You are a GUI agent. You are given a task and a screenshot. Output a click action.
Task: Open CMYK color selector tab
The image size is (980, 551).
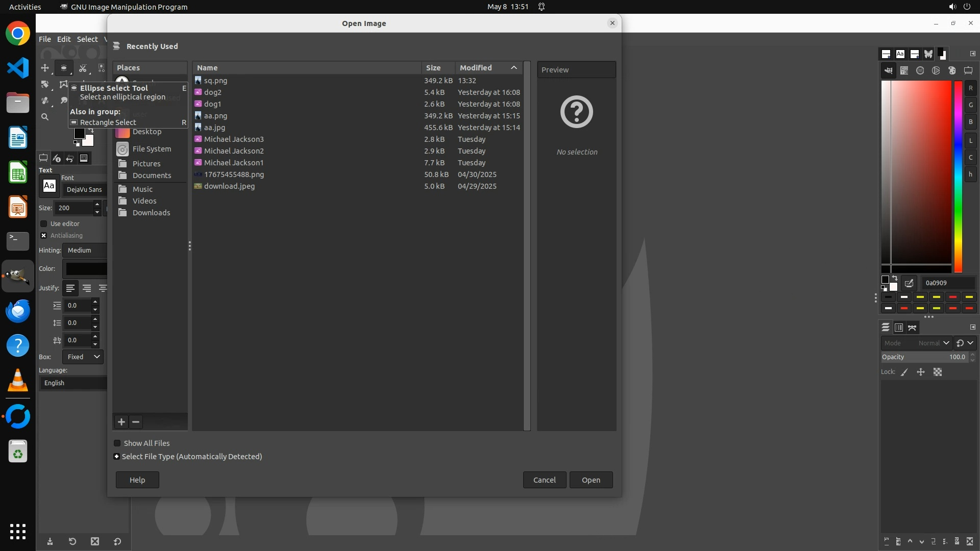[904, 71]
